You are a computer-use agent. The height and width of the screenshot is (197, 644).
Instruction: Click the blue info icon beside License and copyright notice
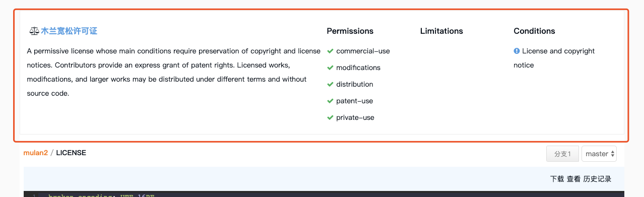[x=517, y=51]
